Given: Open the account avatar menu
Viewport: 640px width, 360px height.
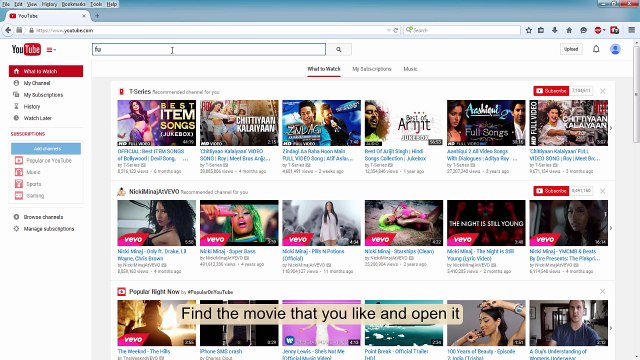Looking at the screenshot, I should point(615,49).
